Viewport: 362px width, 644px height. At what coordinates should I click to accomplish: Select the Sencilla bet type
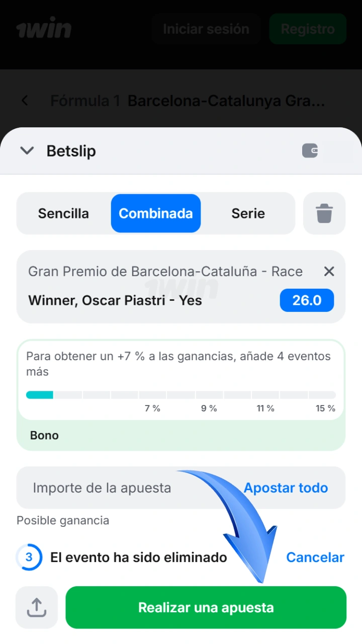coord(63,213)
